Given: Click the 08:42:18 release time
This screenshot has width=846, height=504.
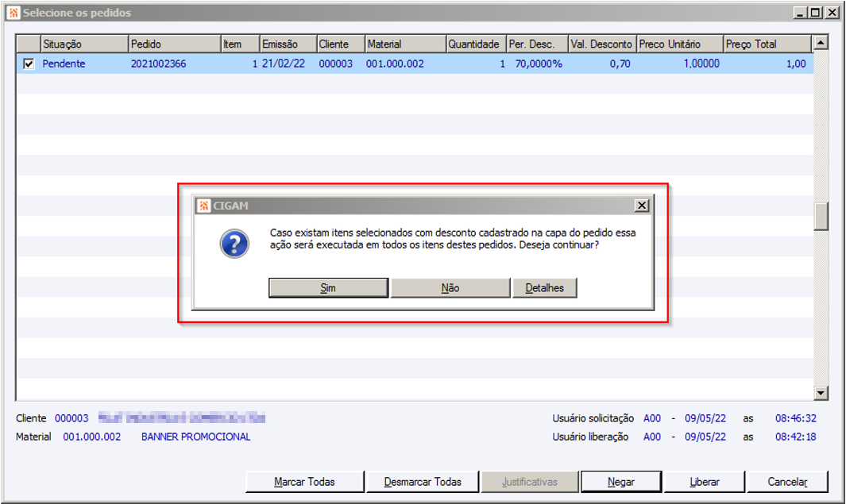Looking at the screenshot, I should click(x=796, y=437).
